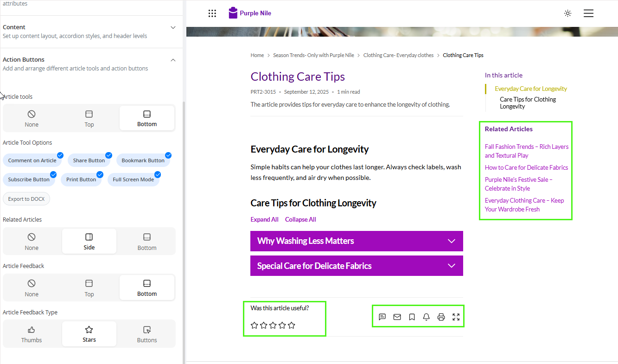Image resolution: width=618 pixels, height=364 pixels.
Task: Set Related Articles position to Bottom
Action: click(x=147, y=242)
